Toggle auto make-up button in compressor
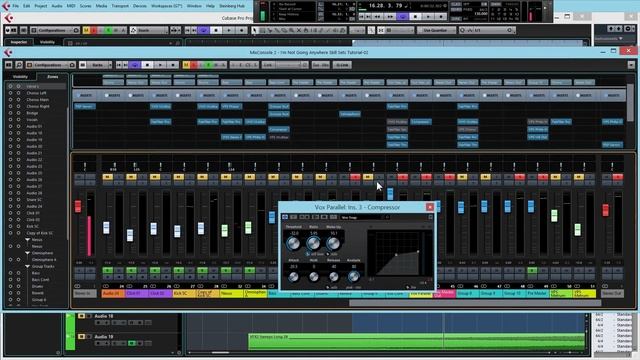Viewport: 640px width, 360px height. [x=328, y=254]
